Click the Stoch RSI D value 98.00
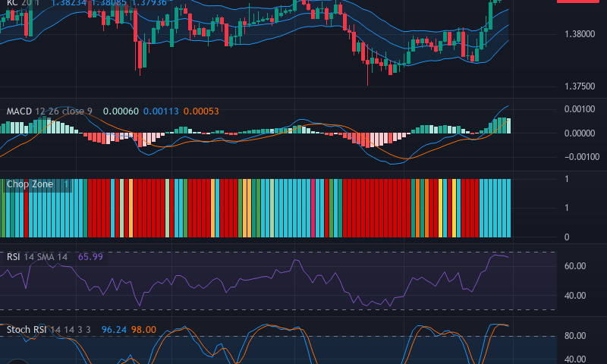The image size is (607, 364). pos(143,330)
